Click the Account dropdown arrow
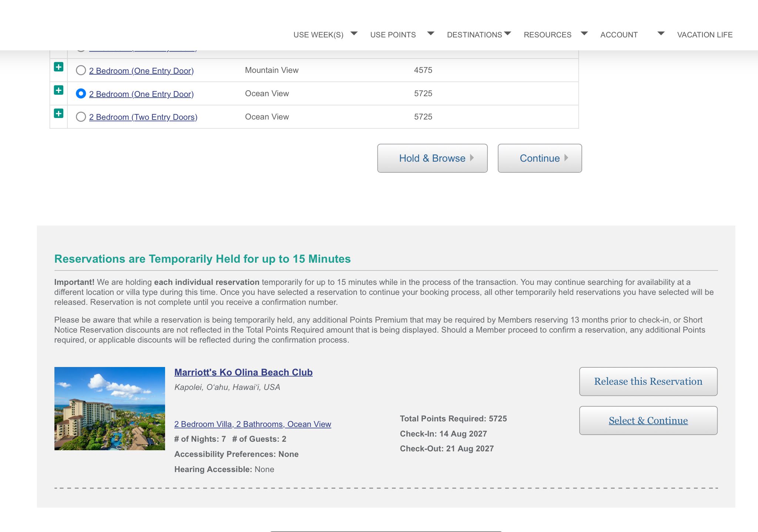 coord(661,34)
